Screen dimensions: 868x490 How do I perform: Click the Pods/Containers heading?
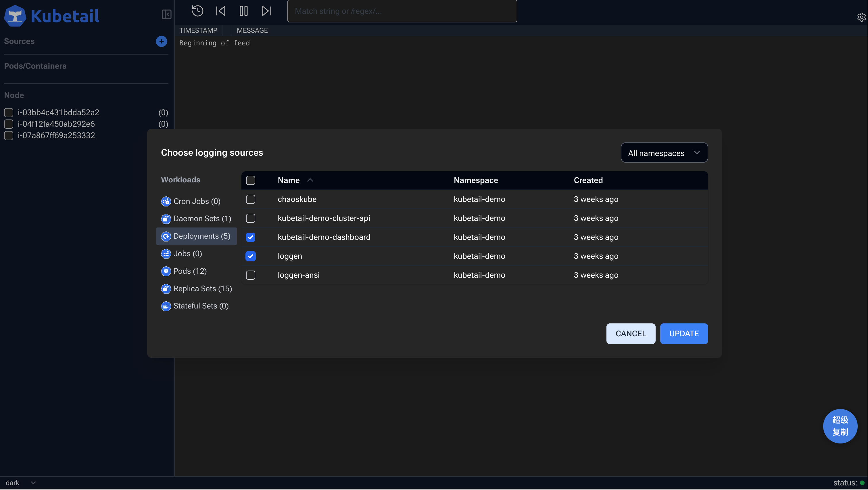coord(35,66)
